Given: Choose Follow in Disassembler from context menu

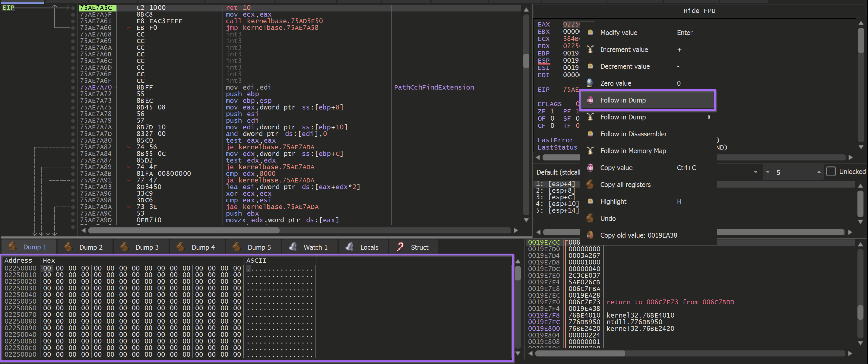Looking at the screenshot, I should (x=633, y=134).
